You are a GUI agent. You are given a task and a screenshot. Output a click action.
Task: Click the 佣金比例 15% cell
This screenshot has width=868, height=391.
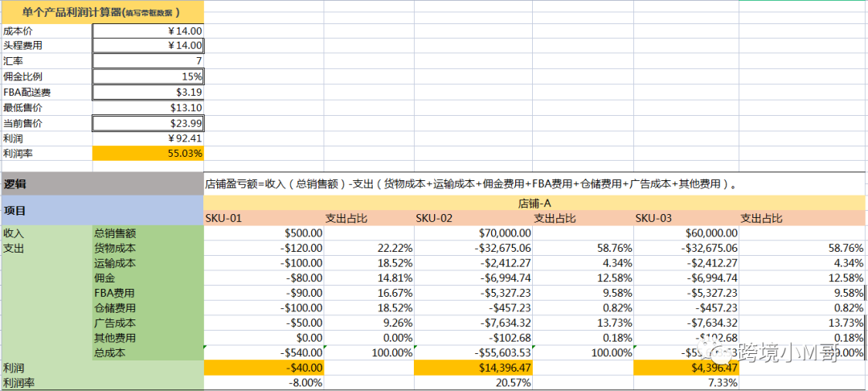click(148, 76)
